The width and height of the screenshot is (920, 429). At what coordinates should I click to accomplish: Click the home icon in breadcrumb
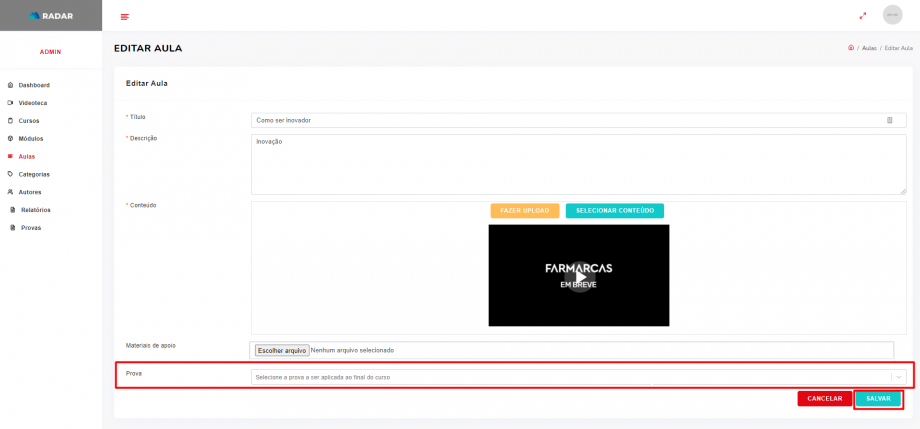point(850,48)
